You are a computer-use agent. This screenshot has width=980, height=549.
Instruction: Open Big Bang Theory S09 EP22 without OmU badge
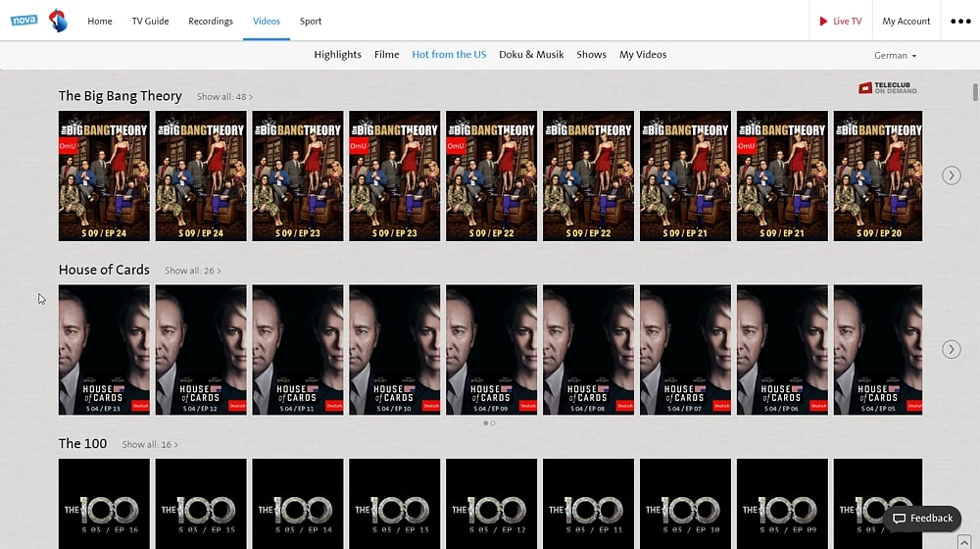coord(588,175)
